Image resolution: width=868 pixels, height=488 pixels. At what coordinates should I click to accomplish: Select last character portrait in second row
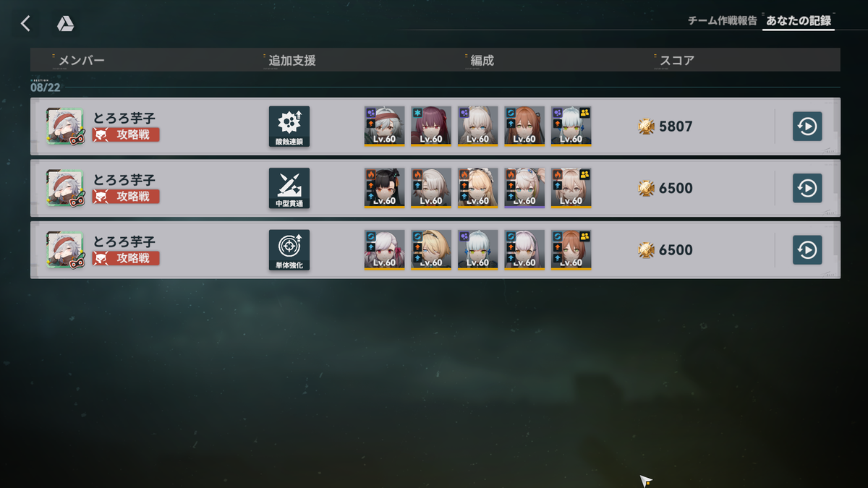pyautogui.click(x=571, y=188)
